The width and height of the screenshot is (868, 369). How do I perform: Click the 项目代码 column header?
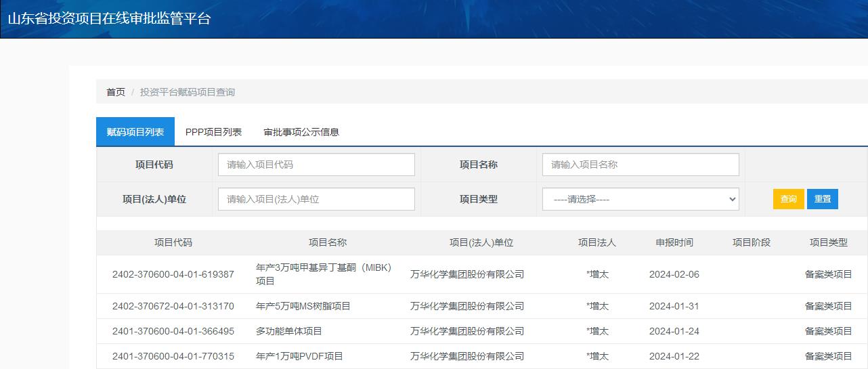click(x=173, y=242)
